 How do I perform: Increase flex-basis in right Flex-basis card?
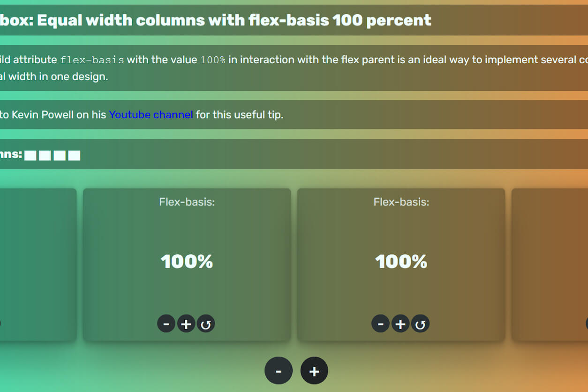coord(400,324)
